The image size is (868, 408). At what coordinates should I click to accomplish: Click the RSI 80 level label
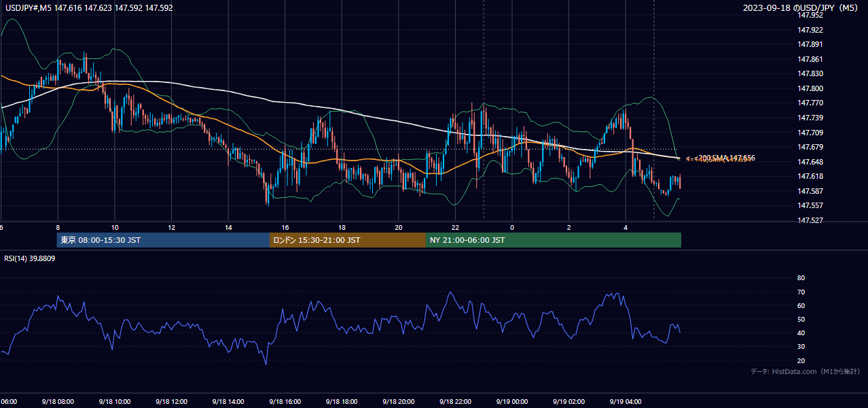(x=801, y=278)
